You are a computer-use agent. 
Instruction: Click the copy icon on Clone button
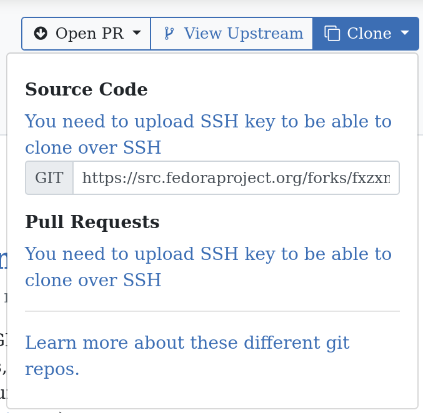(332, 33)
